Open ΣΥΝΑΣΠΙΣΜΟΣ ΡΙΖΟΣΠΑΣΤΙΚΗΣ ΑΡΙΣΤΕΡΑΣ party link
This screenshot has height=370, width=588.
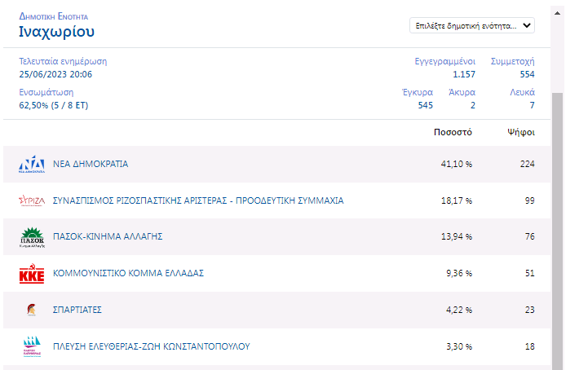(198, 200)
